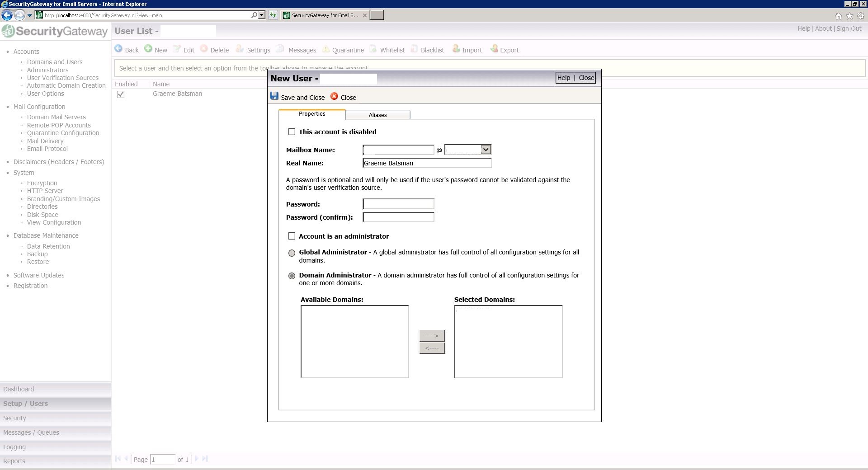This screenshot has width=868, height=470.
Task: Open recent pages dropdown beside navigation arrows
Action: [x=30, y=15]
